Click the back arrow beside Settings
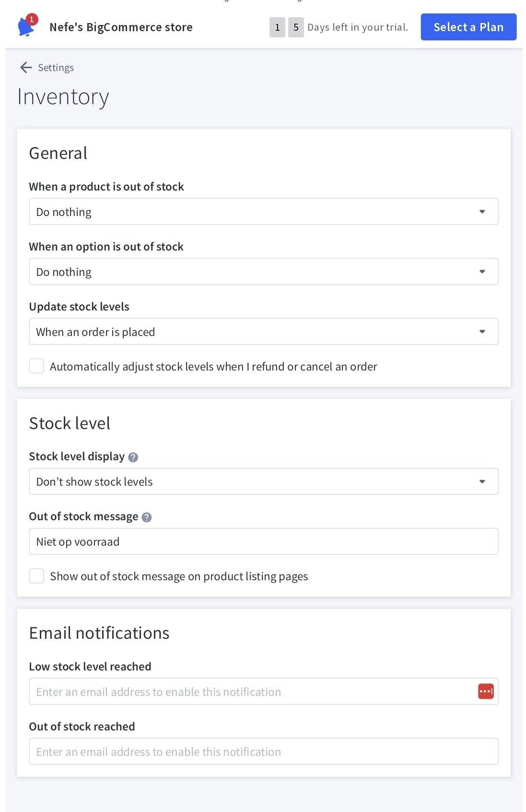The height and width of the screenshot is (812, 526). click(25, 67)
